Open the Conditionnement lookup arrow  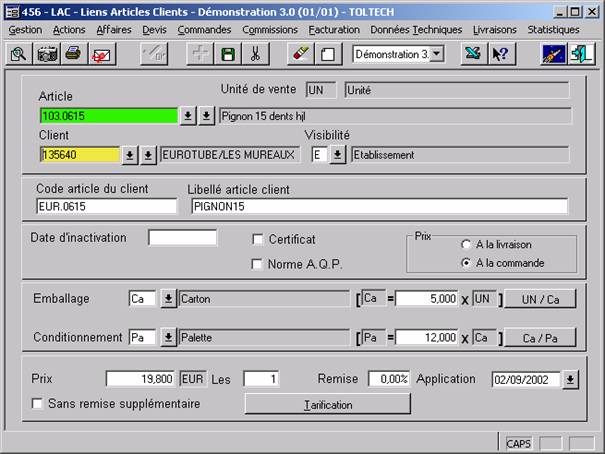click(169, 338)
